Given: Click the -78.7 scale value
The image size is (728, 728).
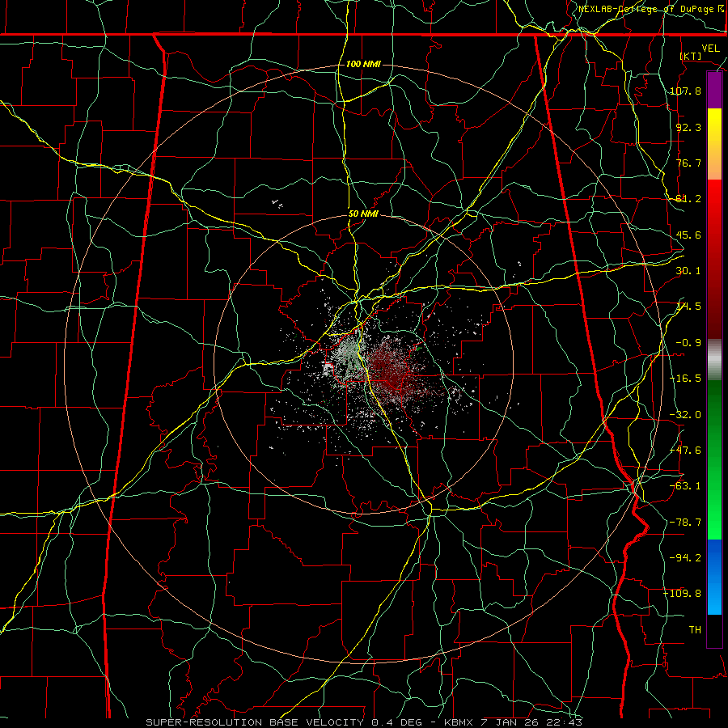Looking at the screenshot, I should 685,523.
